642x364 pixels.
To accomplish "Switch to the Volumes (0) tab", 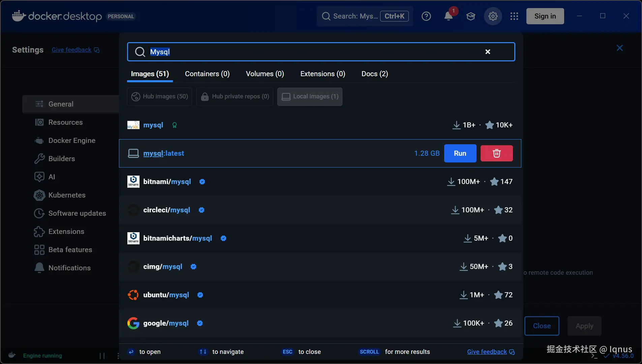I will point(265,74).
